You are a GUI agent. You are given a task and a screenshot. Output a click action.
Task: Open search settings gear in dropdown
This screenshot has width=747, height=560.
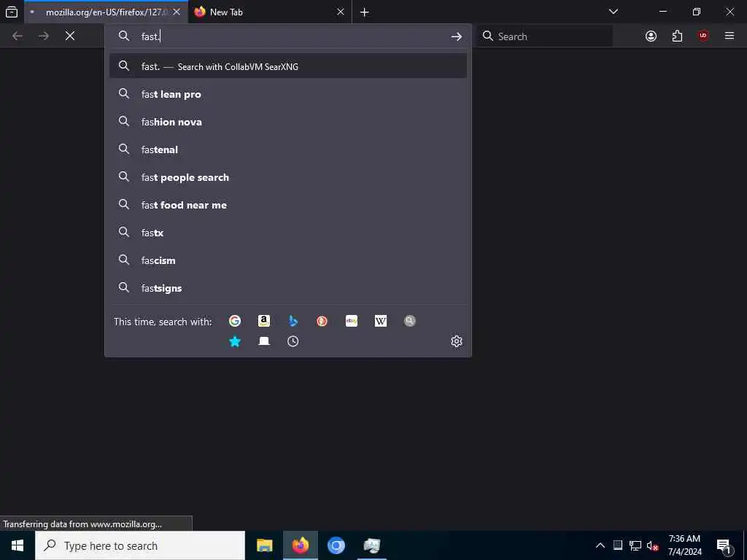457,341
